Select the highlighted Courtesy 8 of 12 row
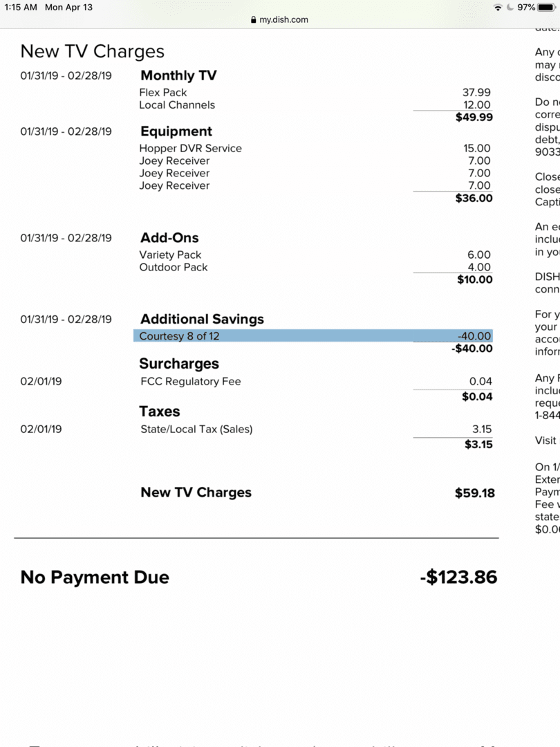This screenshot has height=747, width=560. pyautogui.click(x=313, y=335)
